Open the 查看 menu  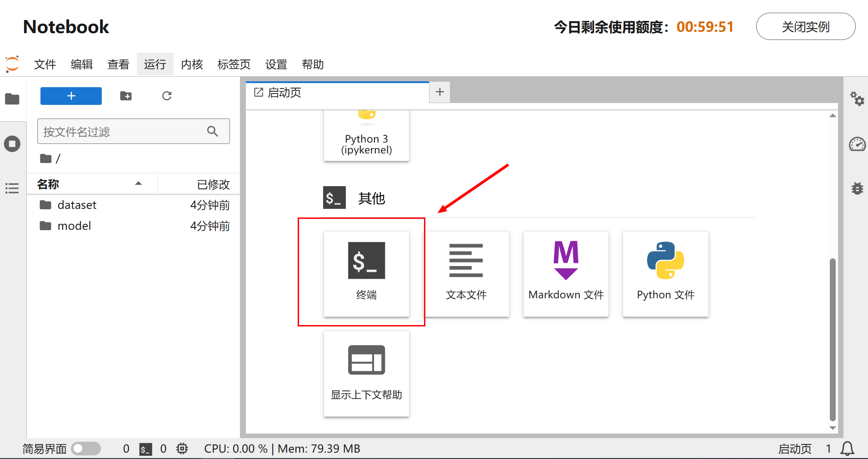[118, 64]
